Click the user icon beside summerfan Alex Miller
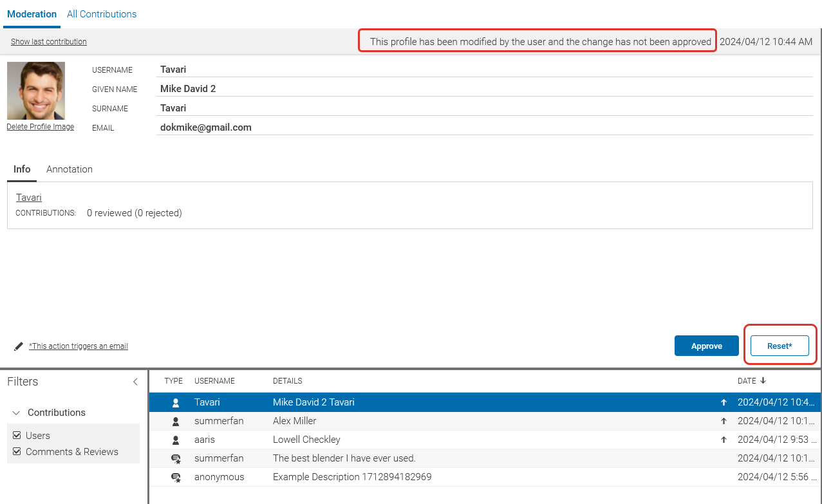 point(175,421)
